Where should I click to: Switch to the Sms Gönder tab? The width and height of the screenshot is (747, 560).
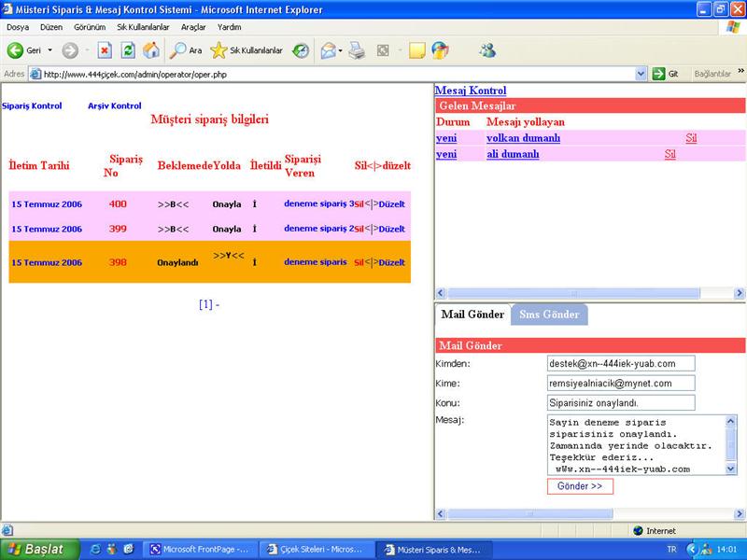(x=549, y=315)
